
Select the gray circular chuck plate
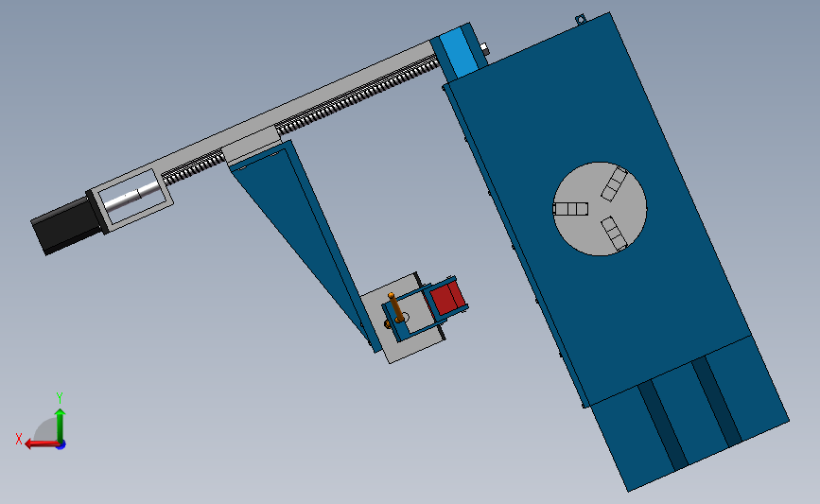(x=600, y=209)
